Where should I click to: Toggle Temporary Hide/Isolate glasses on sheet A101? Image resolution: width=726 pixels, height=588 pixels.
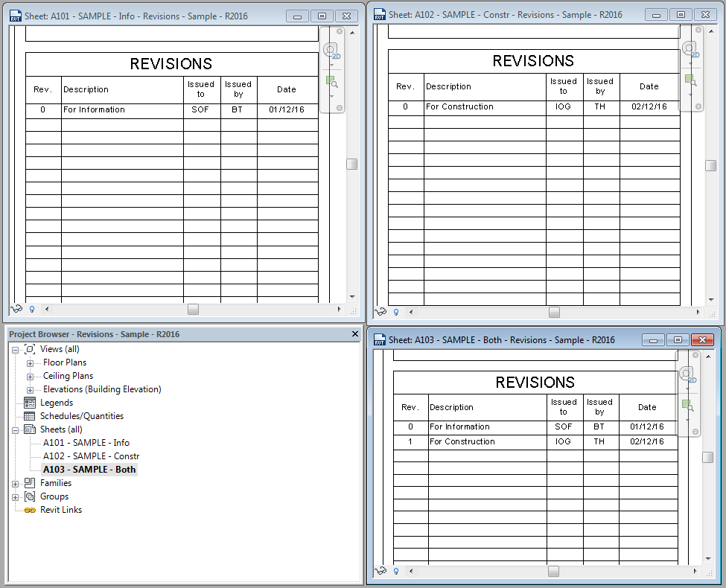15,309
